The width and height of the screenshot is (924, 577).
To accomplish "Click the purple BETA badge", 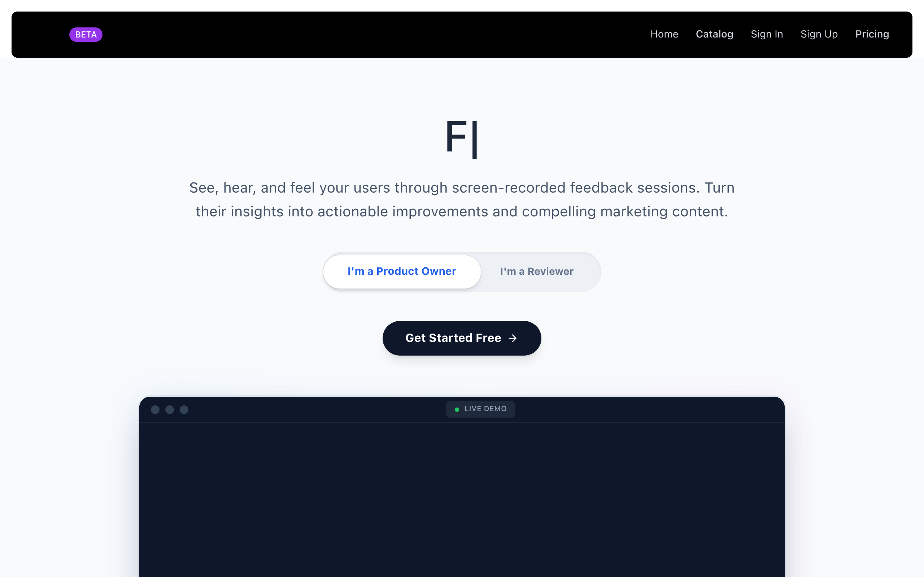I will 86,35.
